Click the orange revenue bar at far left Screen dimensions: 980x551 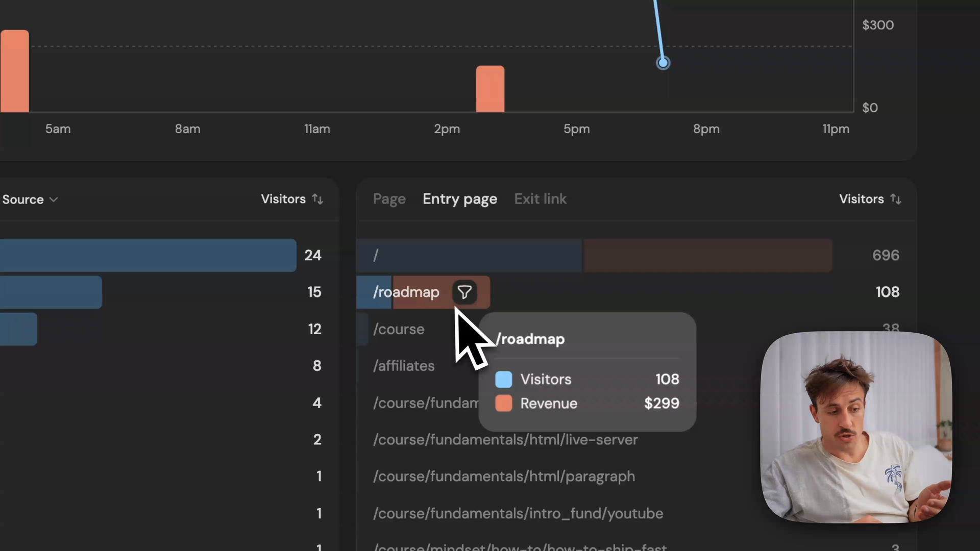point(14,71)
